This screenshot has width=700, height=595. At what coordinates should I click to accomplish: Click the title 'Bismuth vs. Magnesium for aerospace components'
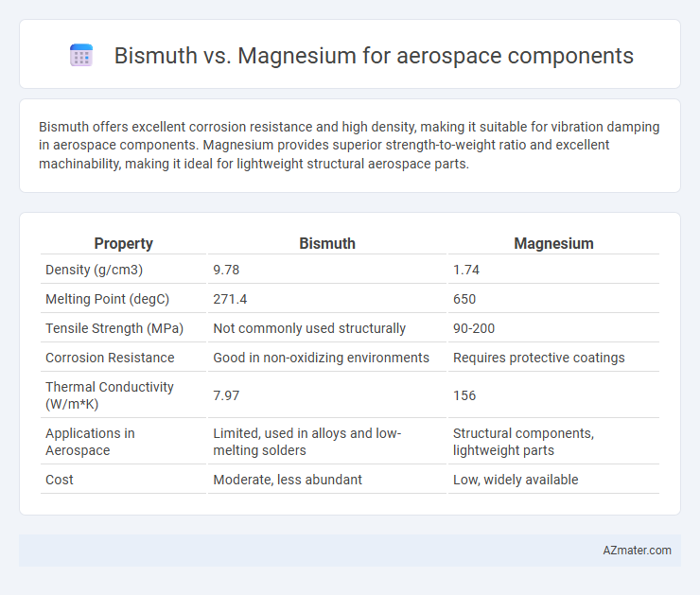[x=374, y=56]
